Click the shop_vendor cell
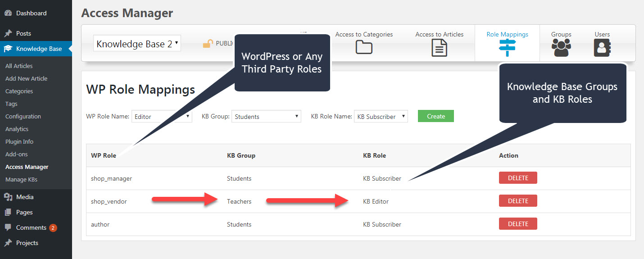The height and width of the screenshot is (259, 644). [109, 201]
